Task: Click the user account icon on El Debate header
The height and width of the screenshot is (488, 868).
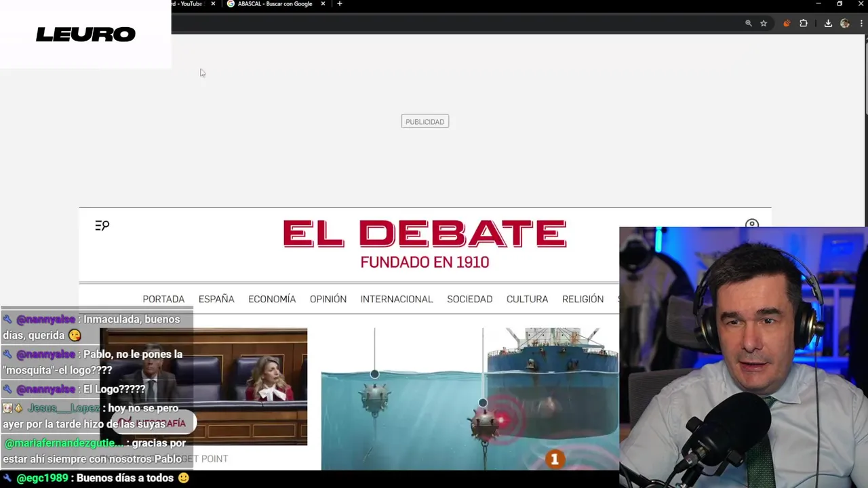Action: (x=751, y=224)
